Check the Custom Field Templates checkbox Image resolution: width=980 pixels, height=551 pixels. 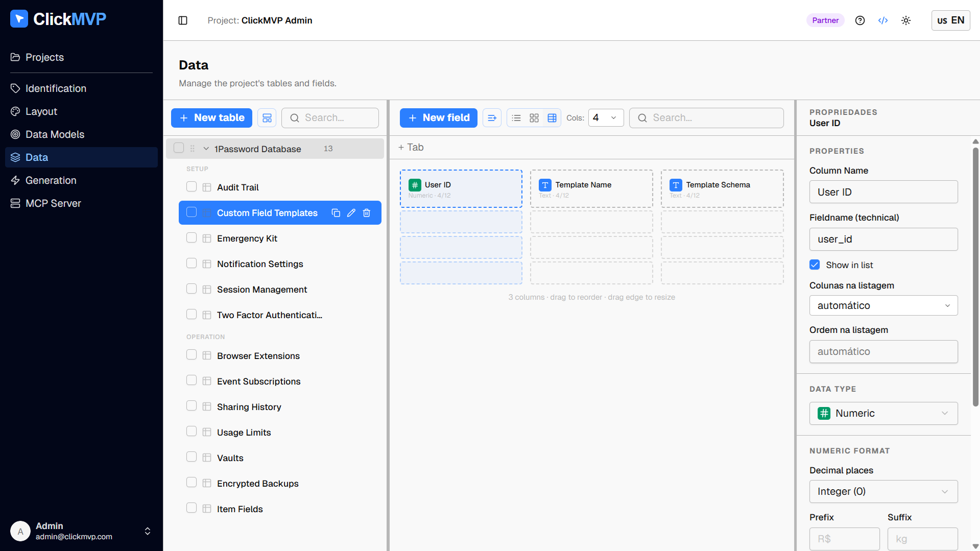[192, 212]
